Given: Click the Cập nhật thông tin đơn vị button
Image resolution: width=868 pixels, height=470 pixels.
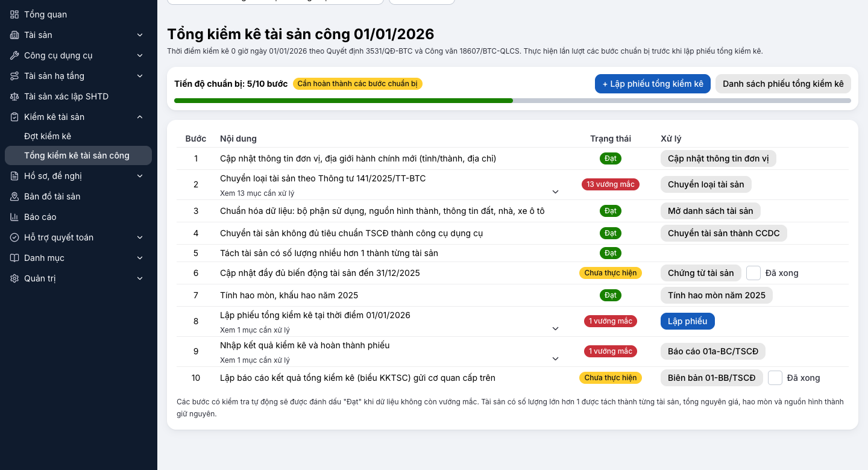Looking at the screenshot, I should coord(719,158).
